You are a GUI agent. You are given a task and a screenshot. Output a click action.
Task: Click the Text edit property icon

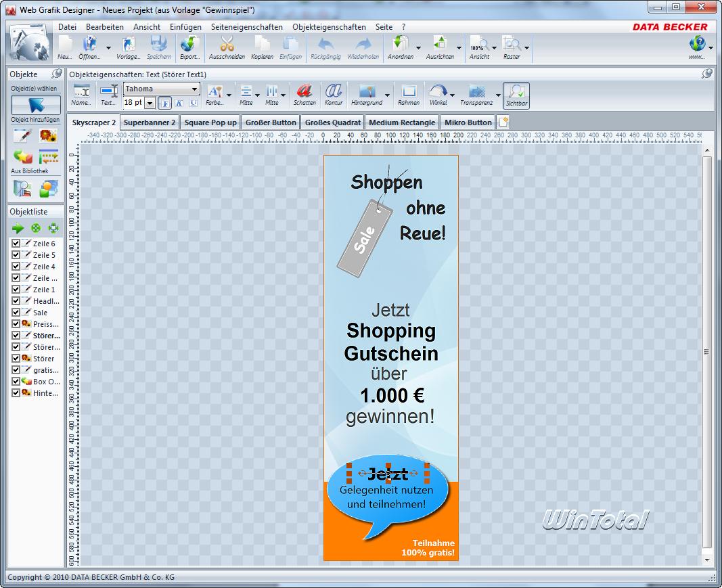109,95
